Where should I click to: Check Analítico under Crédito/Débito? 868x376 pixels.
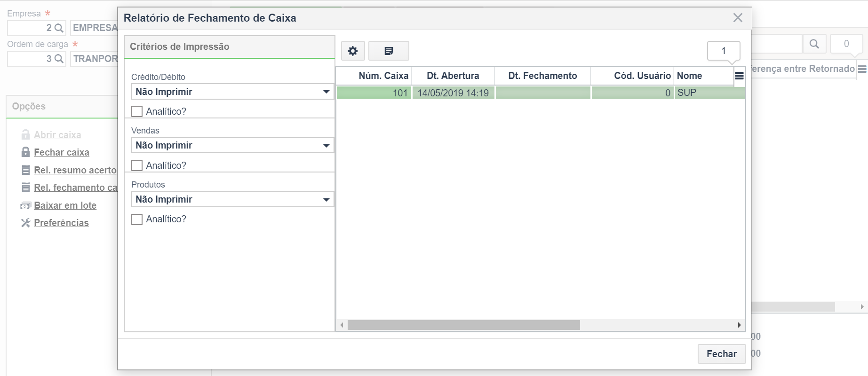click(137, 111)
